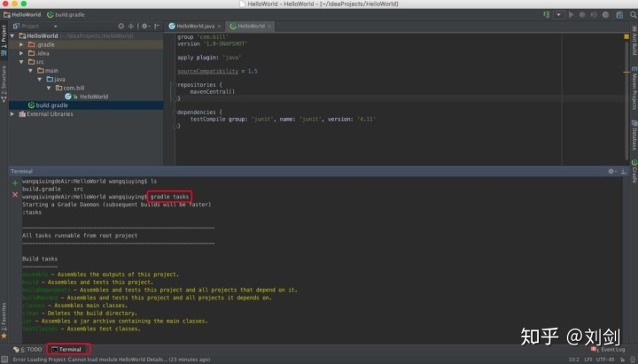The height and width of the screenshot is (364, 638).
Task: Click the Run with Coverage icon
Action: click(594, 15)
